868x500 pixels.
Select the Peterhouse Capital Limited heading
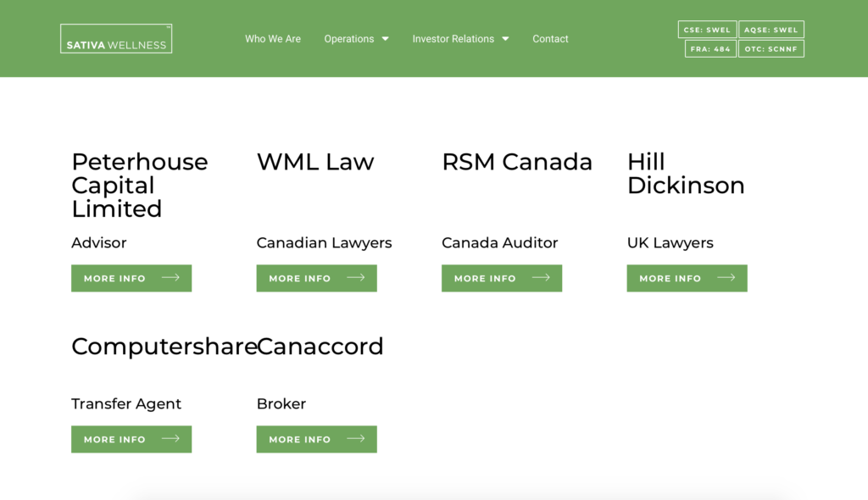pos(140,186)
